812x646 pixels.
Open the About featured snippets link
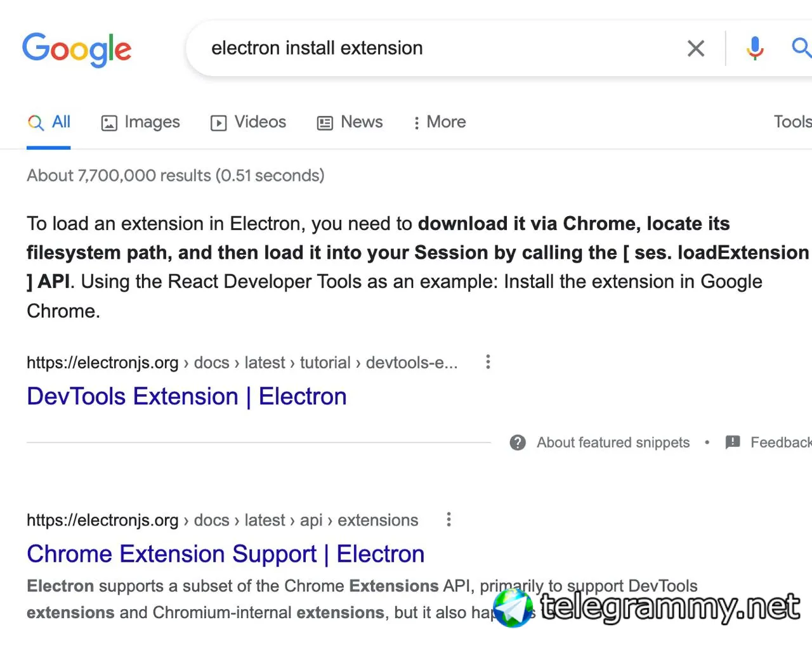(x=613, y=443)
